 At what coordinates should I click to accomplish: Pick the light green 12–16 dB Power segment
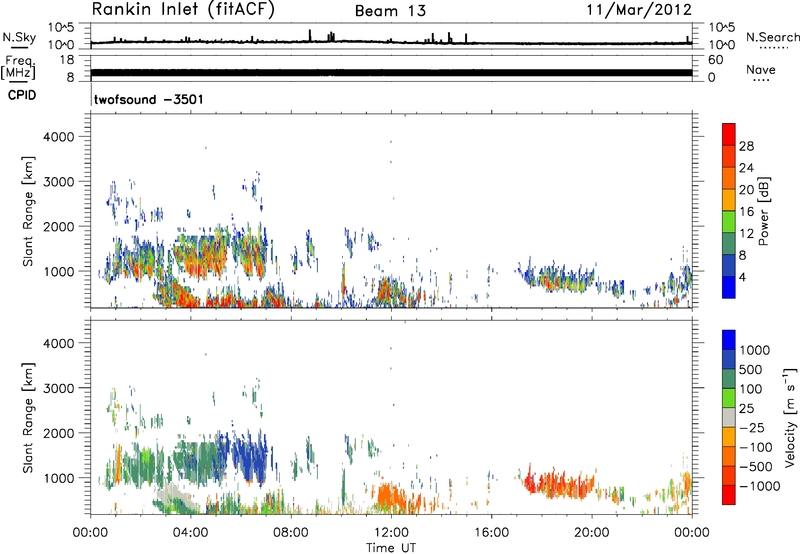tap(729, 222)
